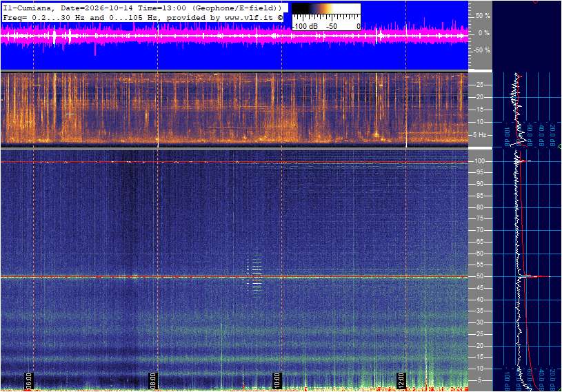
Task: Click '25' on the lower E-field frequency axis
Action: click(x=479, y=334)
